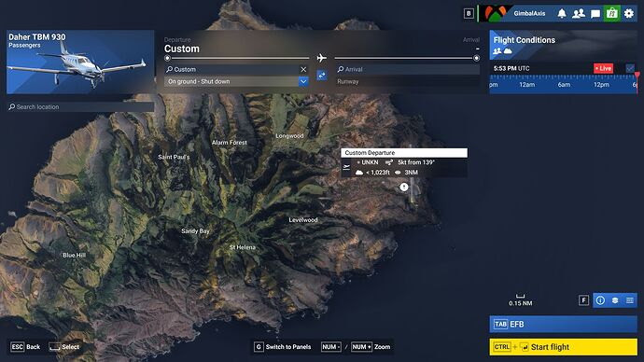This screenshot has height=362, width=644.
Task: Toggle the Live time button
Action: point(603,68)
